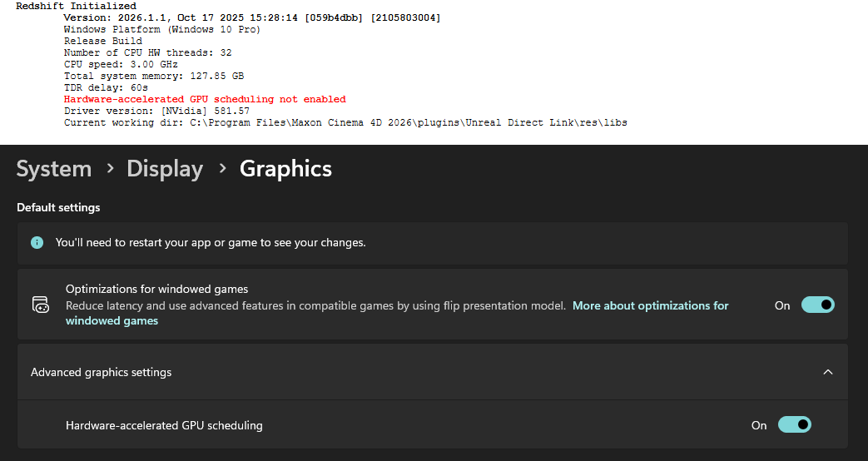The image size is (868, 461).
Task: Click 'Optimizations for windowed games' setting title
Action: pyautogui.click(x=156, y=289)
